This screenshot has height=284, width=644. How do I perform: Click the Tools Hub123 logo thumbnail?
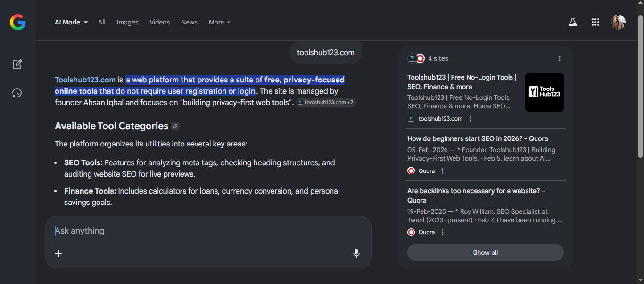[x=545, y=92]
